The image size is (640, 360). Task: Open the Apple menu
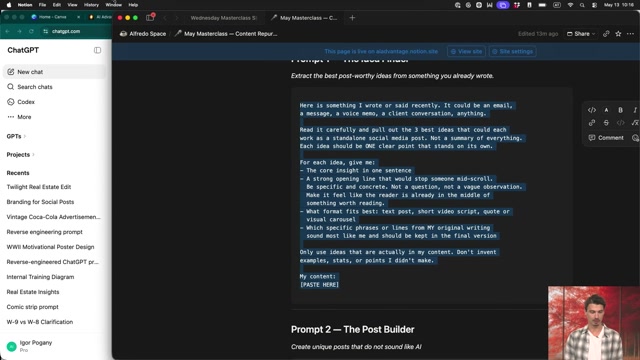[9, 5]
